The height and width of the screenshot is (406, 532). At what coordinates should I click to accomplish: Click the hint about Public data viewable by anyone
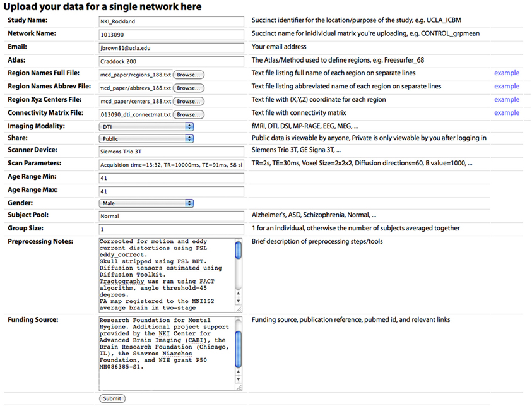[369, 138]
